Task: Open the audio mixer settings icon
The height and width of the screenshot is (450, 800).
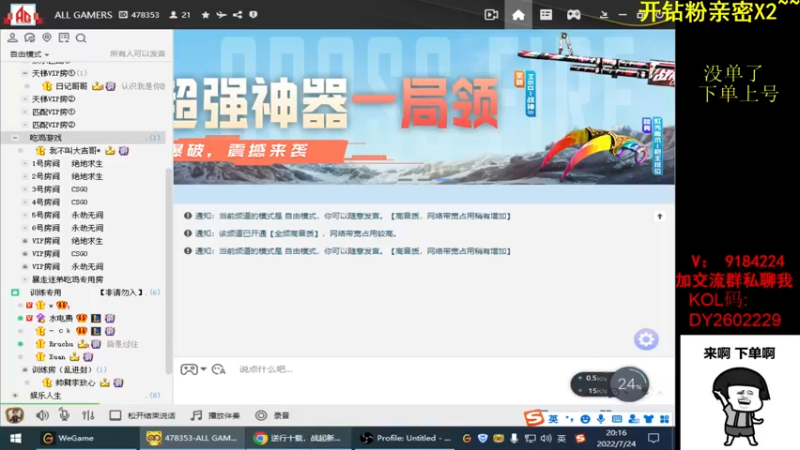Action: click(x=88, y=415)
